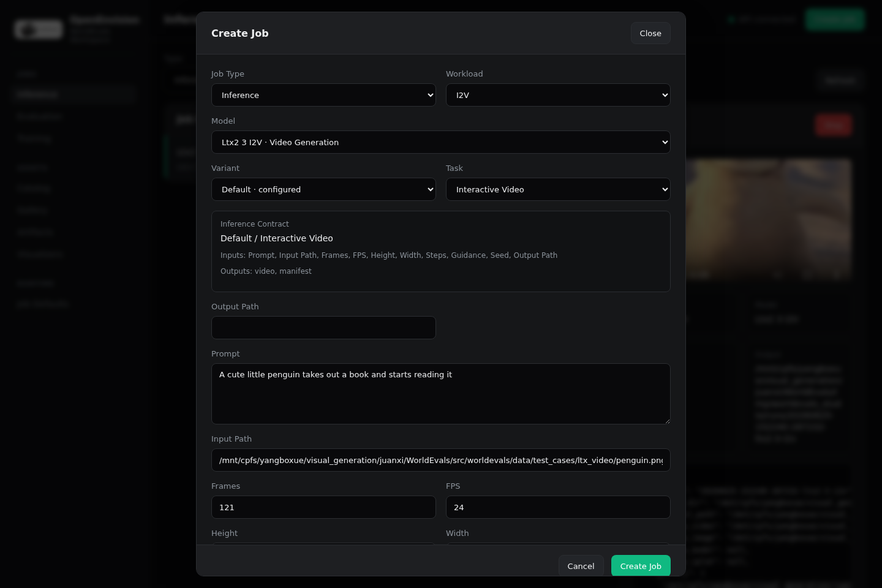Viewport: 882px width, 588px height.
Task: Focus the empty Output Path field
Action: (x=323, y=328)
